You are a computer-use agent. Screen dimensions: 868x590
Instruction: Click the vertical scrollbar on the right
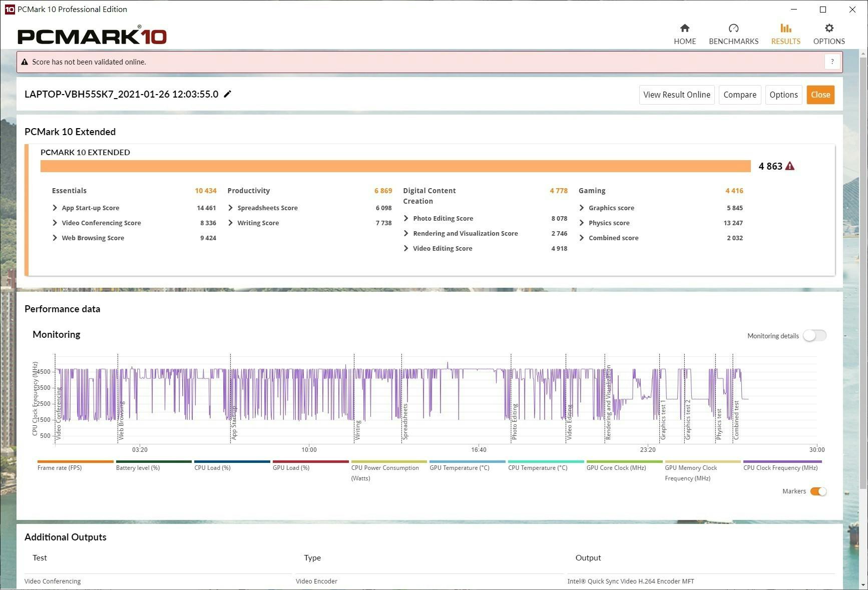pyautogui.click(x=863, y=273)
